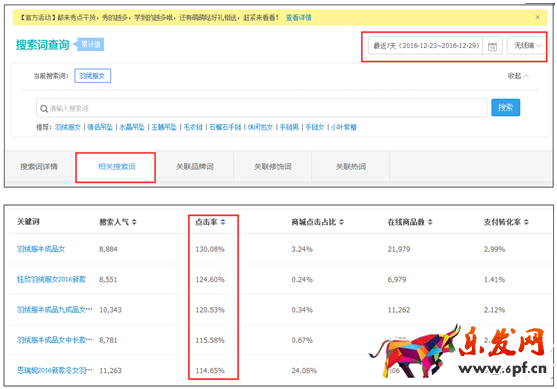
Task: Open keyword 羽绒服半成品九成品女…
Action: pyautogui.click(x=54, y=310)
